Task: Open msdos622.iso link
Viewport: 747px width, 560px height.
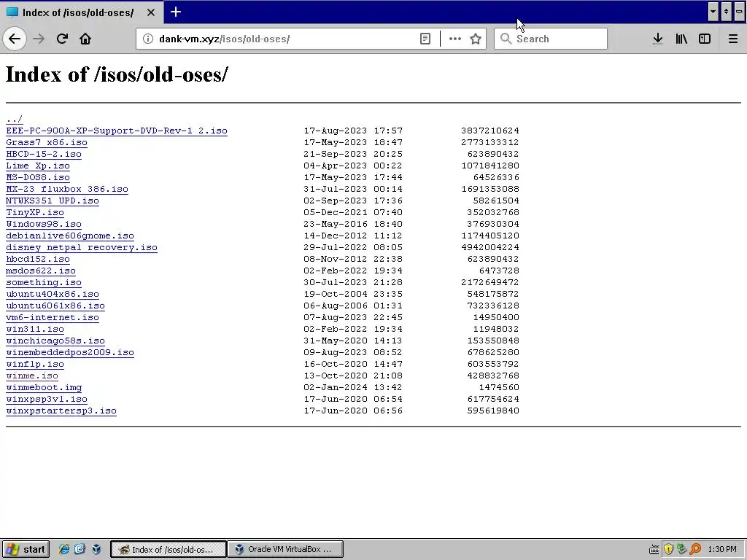Action: (x=41, y=271)
